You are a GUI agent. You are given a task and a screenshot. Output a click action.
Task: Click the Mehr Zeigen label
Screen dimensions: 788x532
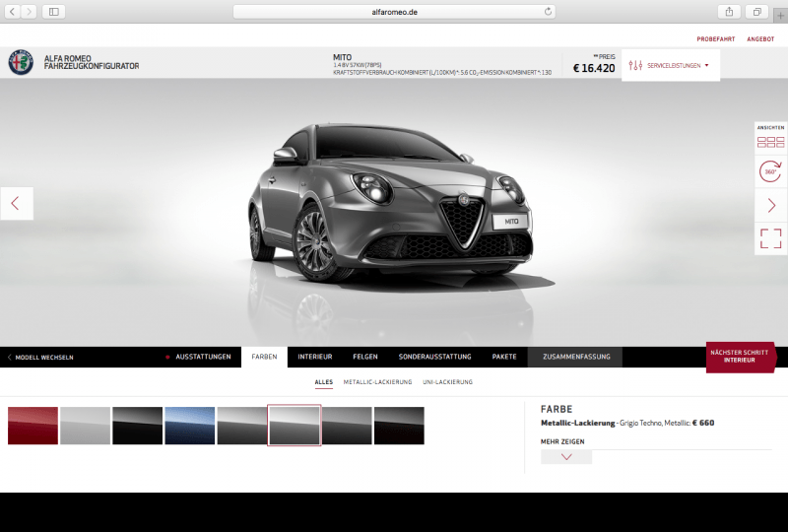(562, 441)
